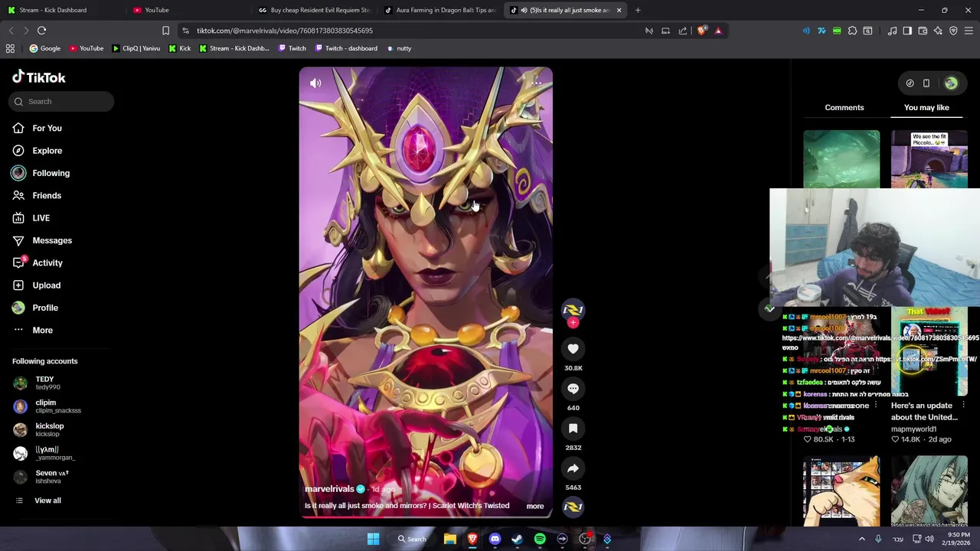The image size is (980, 551).
Task: Open the nutty bookmark
Action: coord(399,48)
